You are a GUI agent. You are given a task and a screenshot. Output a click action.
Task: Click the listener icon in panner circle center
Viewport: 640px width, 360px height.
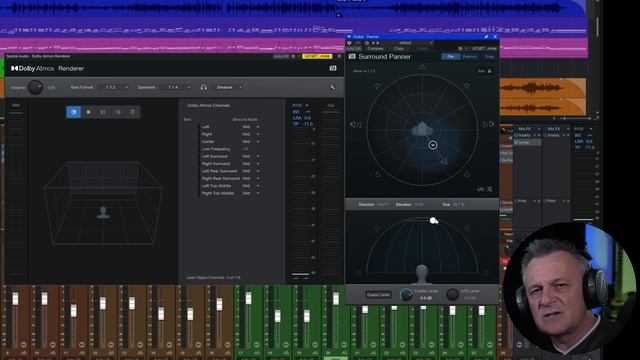pyautogui.click(x=422, y=129)
